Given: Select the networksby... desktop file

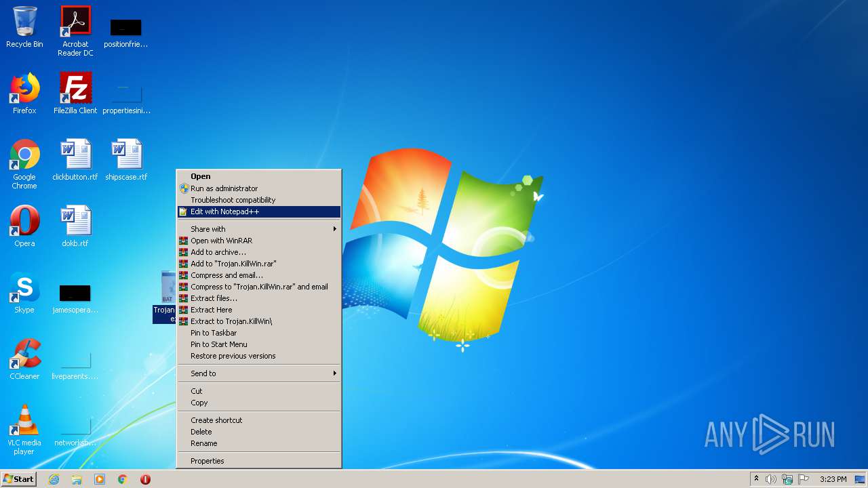Looking at the screenshot, I should pyautogui.click(x=75, y=431).
